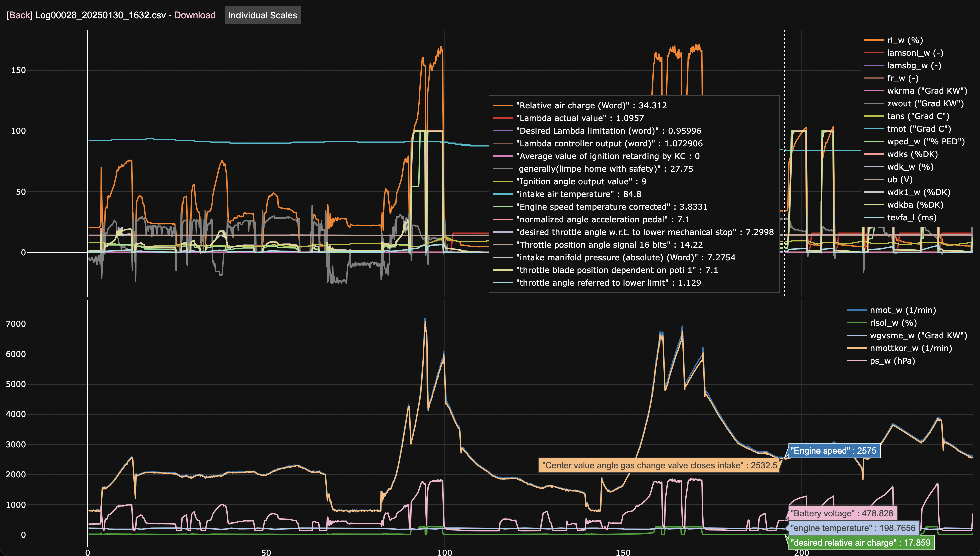Toggle rl_w (%) trace in legend
The image size is (980, 556).
click(904, 40)
